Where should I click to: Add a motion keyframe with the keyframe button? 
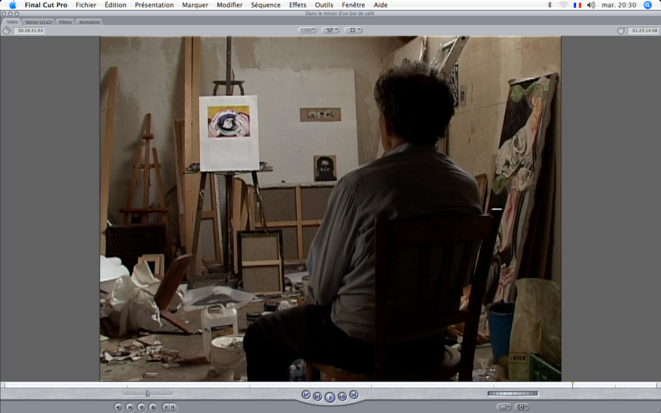point(141,407)
